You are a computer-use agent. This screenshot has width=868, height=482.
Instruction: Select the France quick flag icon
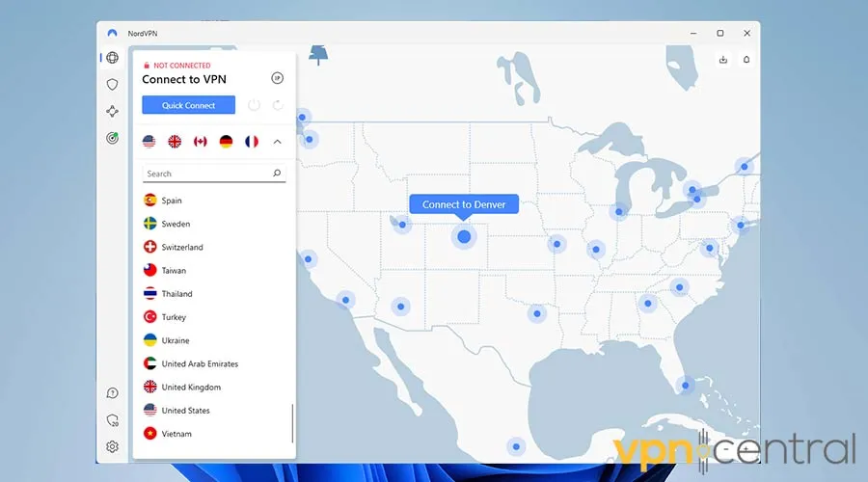[252, 142]
